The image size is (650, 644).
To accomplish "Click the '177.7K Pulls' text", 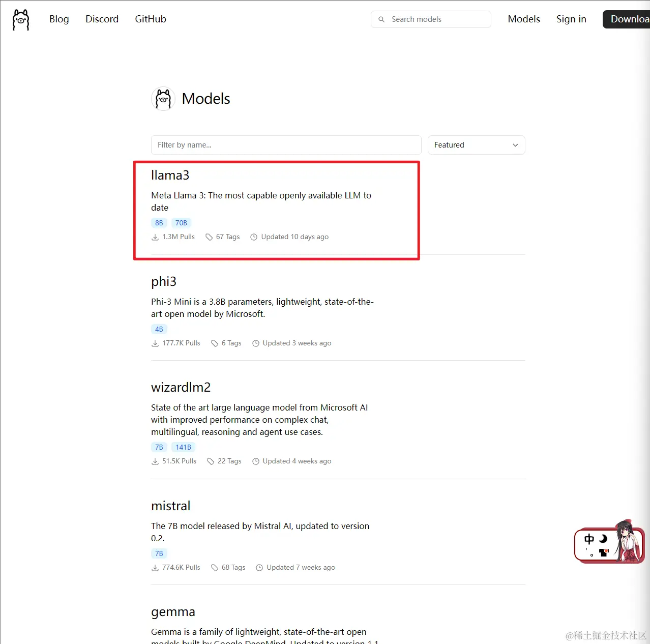I will (x=181, y=343).
